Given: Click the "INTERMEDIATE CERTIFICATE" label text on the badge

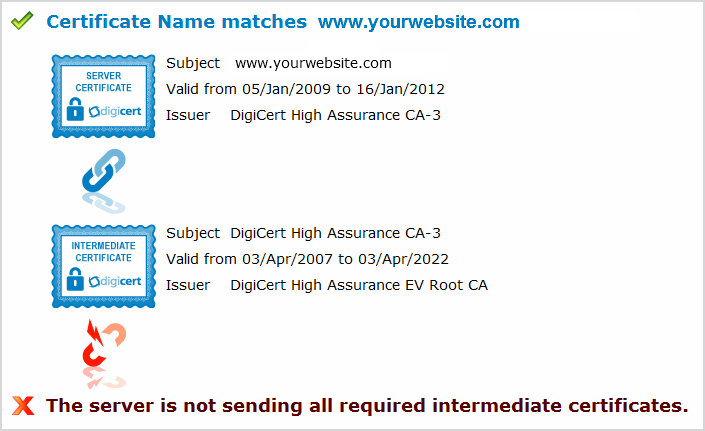Looking at the screenshot, I should coord(103,251).
